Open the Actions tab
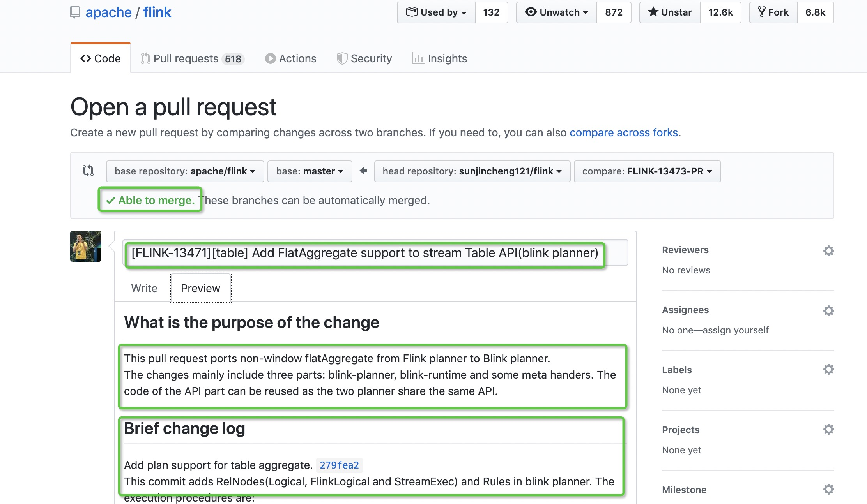The width and height of the screenshot is (867, 504). coord(291,58)
